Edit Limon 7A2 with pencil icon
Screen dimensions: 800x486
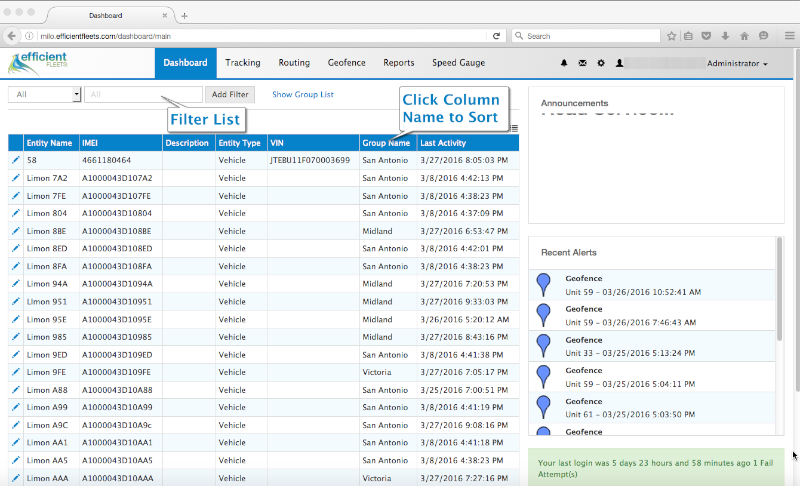click(x=16, y=177)
